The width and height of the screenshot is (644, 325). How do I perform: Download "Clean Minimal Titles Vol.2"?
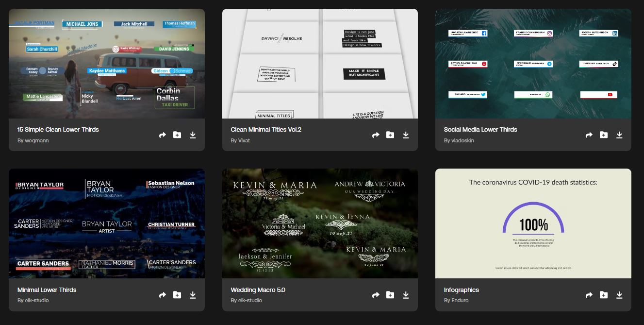pos(406,135)
